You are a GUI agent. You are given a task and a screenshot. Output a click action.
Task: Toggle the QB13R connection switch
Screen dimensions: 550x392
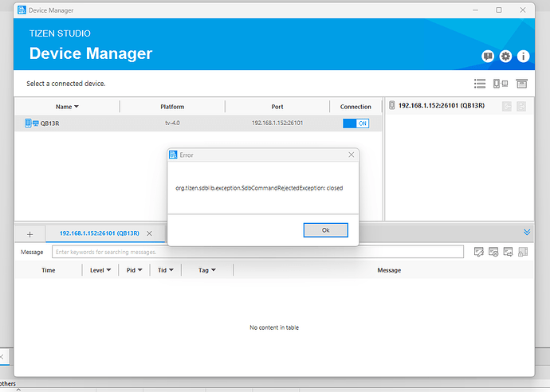pyautogui.click(x=356, y=123)
